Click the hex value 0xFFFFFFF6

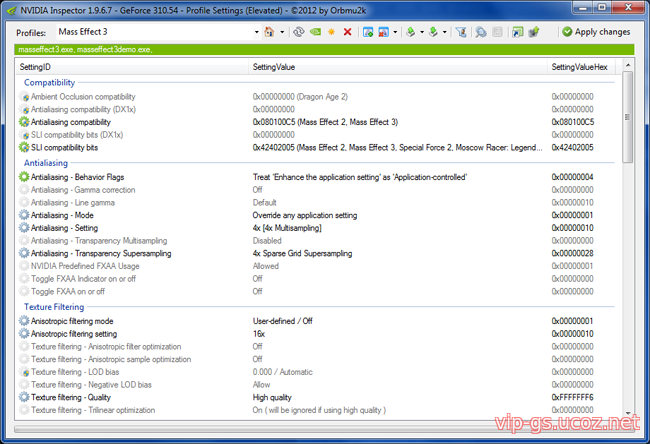572,397
